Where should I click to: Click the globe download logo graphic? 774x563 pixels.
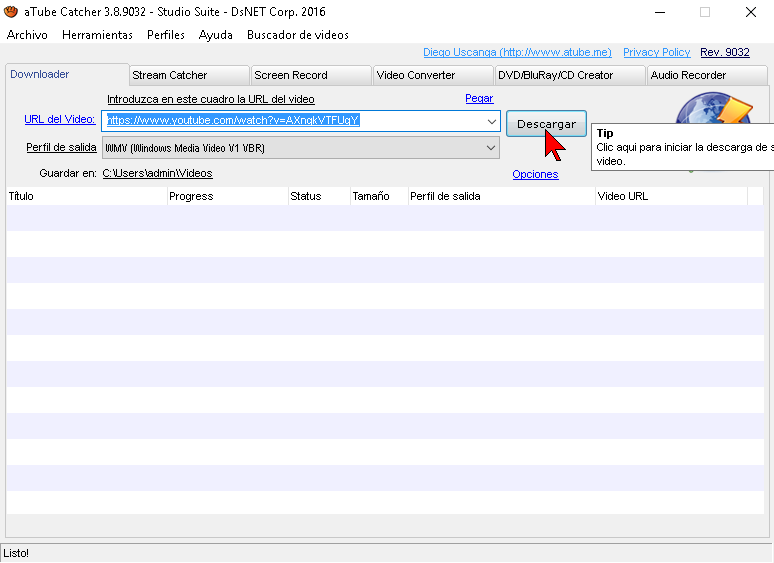714,108
